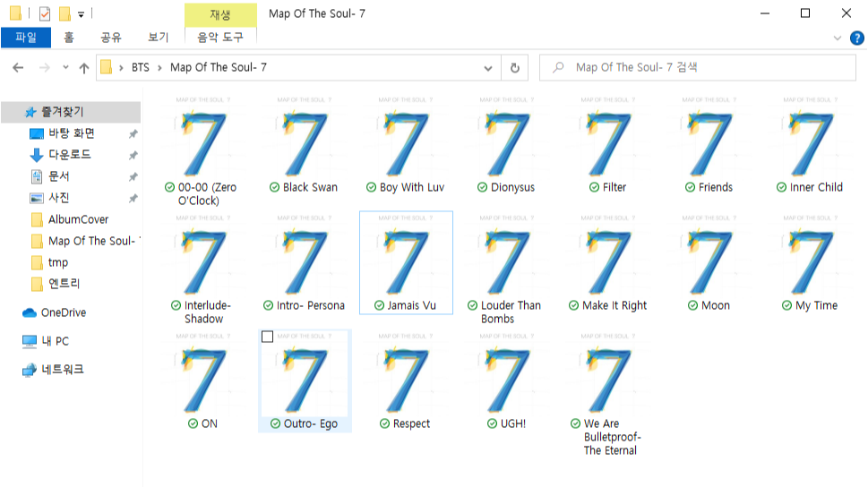Select the Black Swan album icon
868x487 pixels.
tap(304, 139)
